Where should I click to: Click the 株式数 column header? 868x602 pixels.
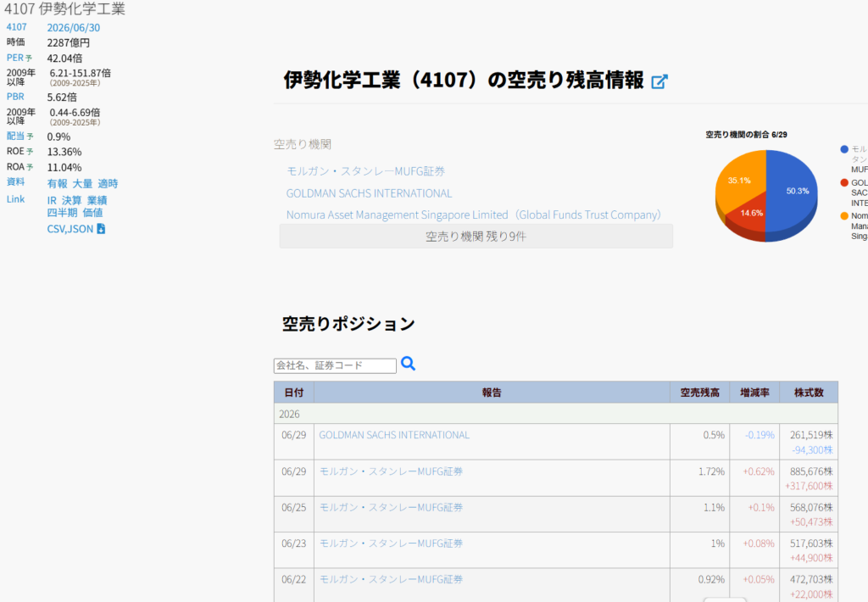coord(809,392)
